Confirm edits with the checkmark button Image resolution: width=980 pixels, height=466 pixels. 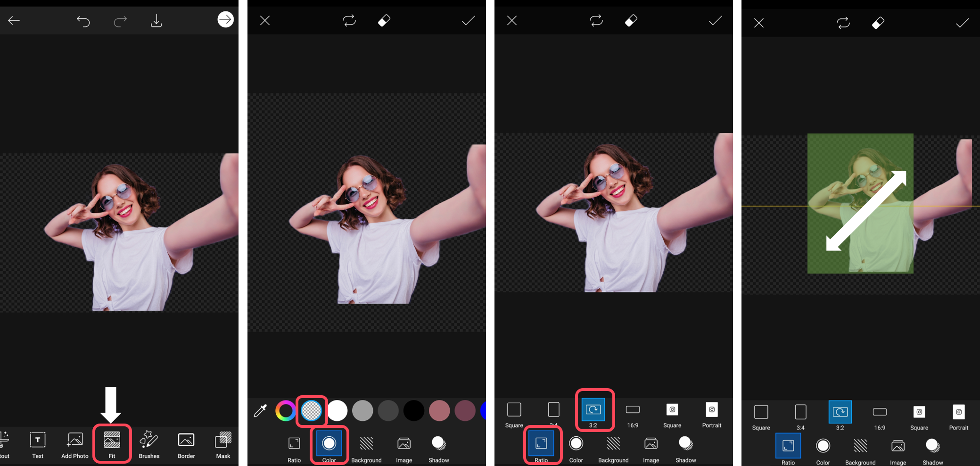click(468, 20)
